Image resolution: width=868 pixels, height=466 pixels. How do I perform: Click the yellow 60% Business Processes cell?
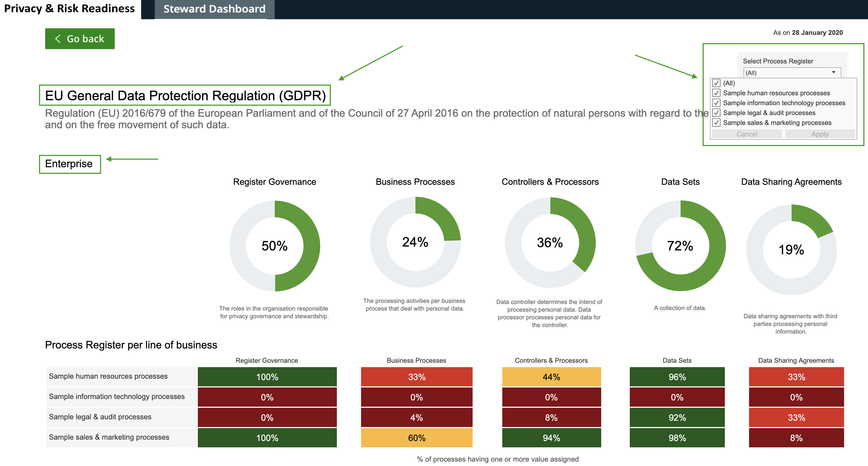[x=417, y=438]
